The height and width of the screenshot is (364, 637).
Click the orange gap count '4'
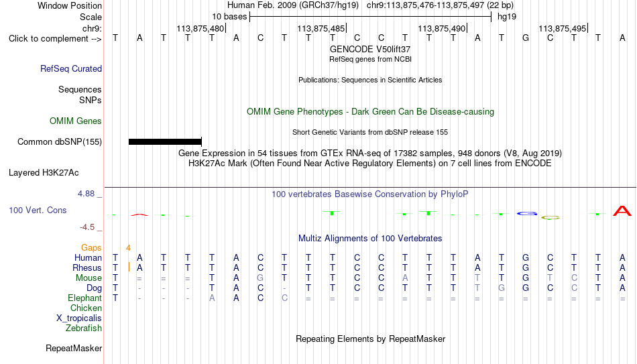(128, 248)
